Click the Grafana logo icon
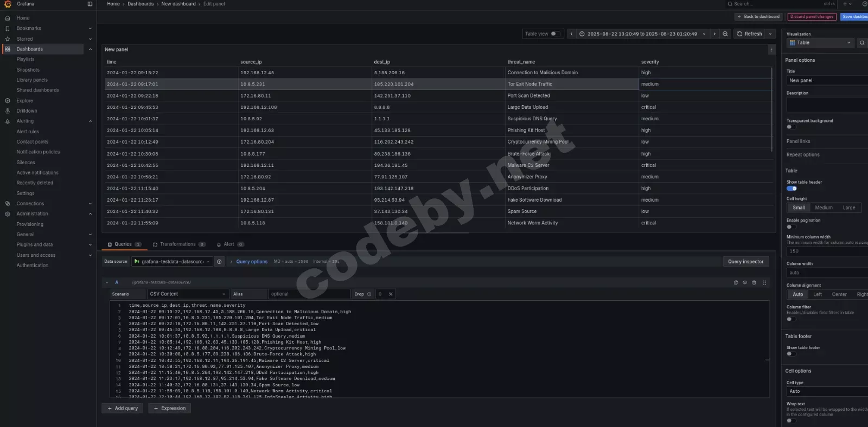 coord(8,4)
